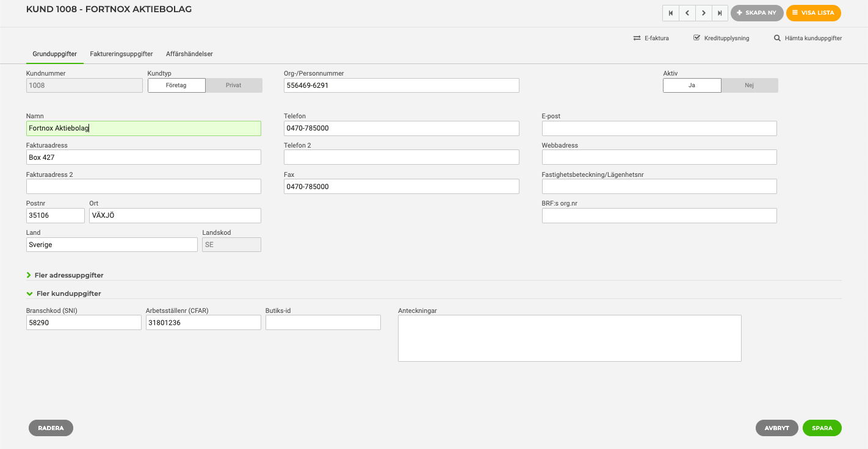The height and width of the screenshot is (449, 868).
Task: Click the BRF:s org.nr field
Action: point(659,216)
